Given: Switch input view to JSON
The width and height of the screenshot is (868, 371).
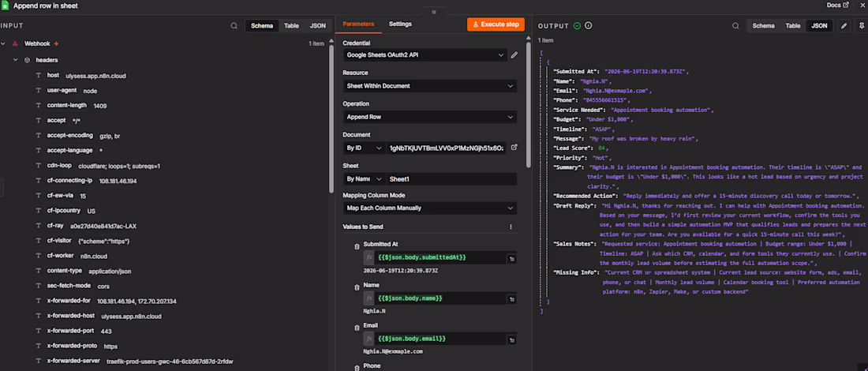Looking at the screenshot, I should pyautogui.click(x=317, y=26).
